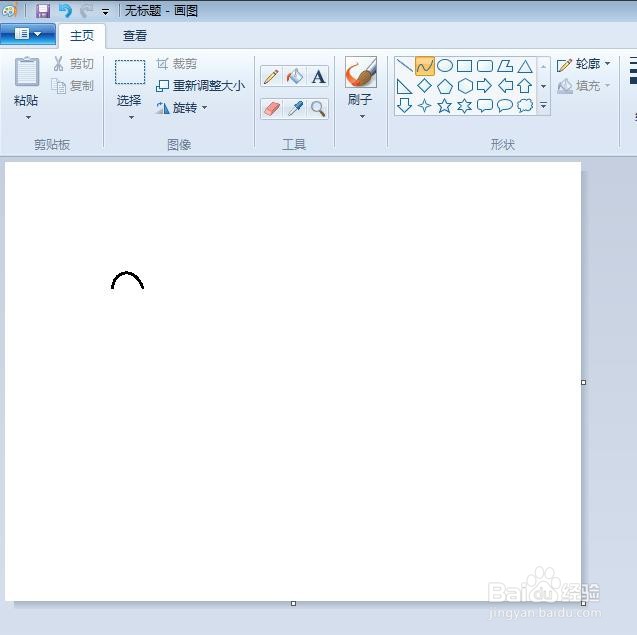The image size is (637, 635).
Task: Select the Pentagon shape
Action: (x=445, y=86)
